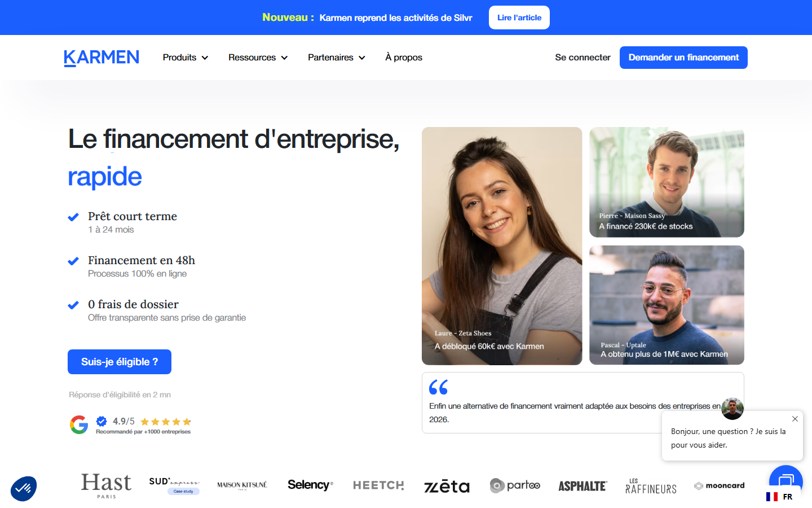Click the Karmen logo
The image size is (812, 508).
pyautogui.click(x=101, y=58)
